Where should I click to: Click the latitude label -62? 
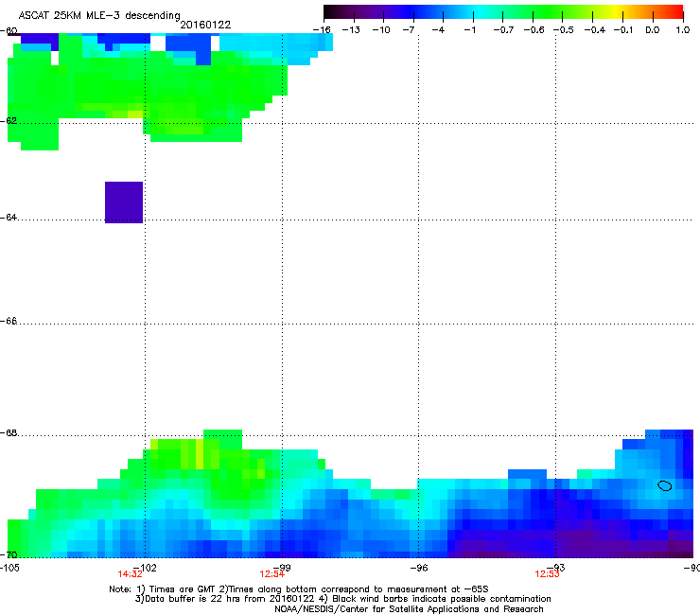(9, 121)
